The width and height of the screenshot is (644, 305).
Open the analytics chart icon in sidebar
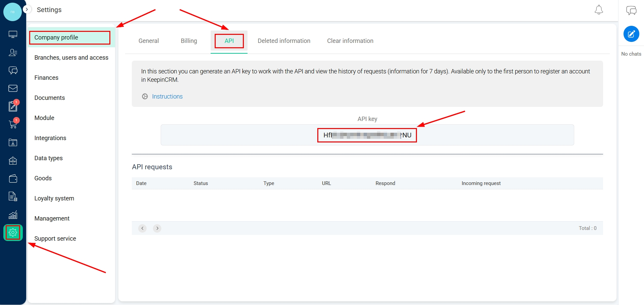(13, 215)
